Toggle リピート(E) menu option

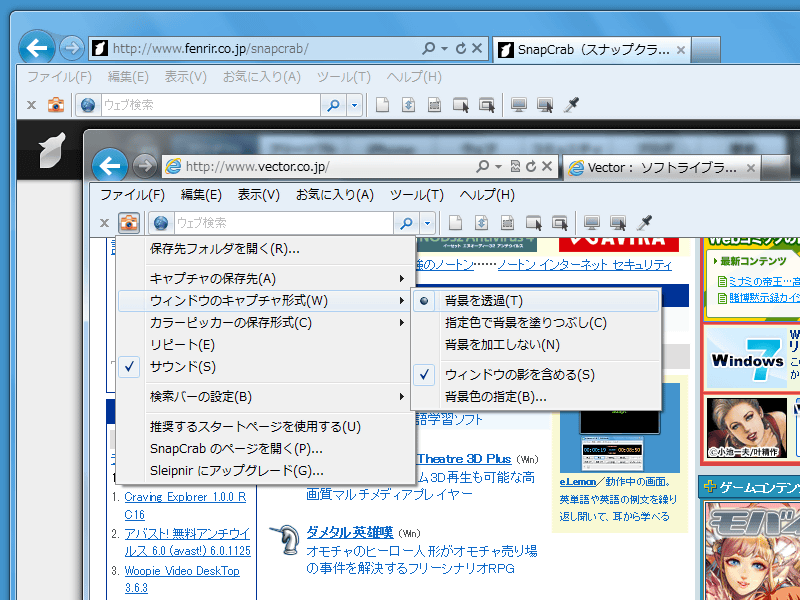pos(264,344)
